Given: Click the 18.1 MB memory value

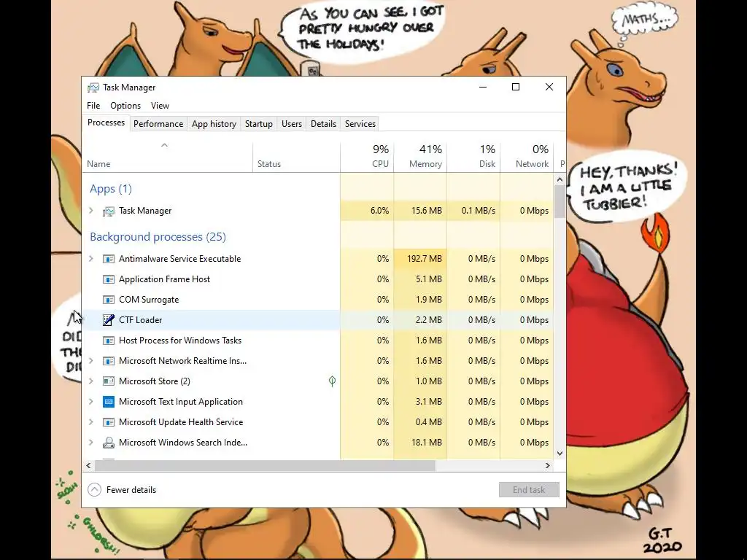Looking at the screenshot, I should tap(428, 443).
